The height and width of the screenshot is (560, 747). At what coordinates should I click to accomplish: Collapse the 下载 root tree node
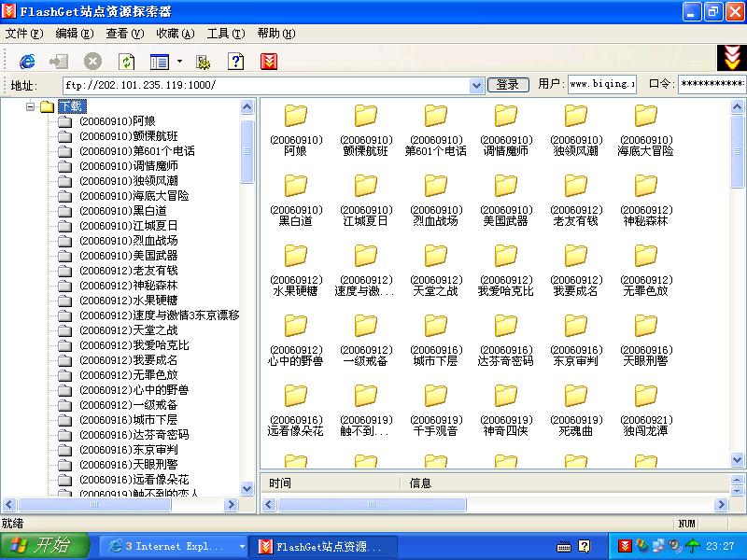point(31,105)
